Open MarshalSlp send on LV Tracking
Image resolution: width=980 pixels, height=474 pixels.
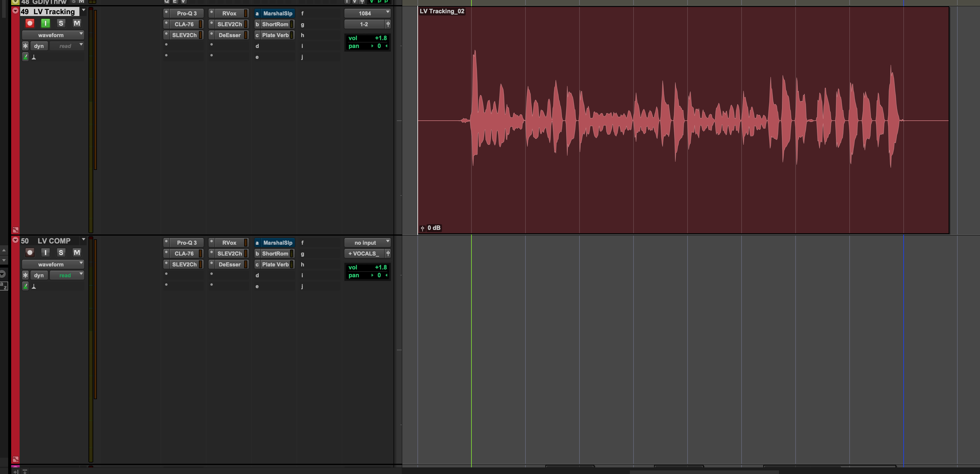click(x=277, y=13)
